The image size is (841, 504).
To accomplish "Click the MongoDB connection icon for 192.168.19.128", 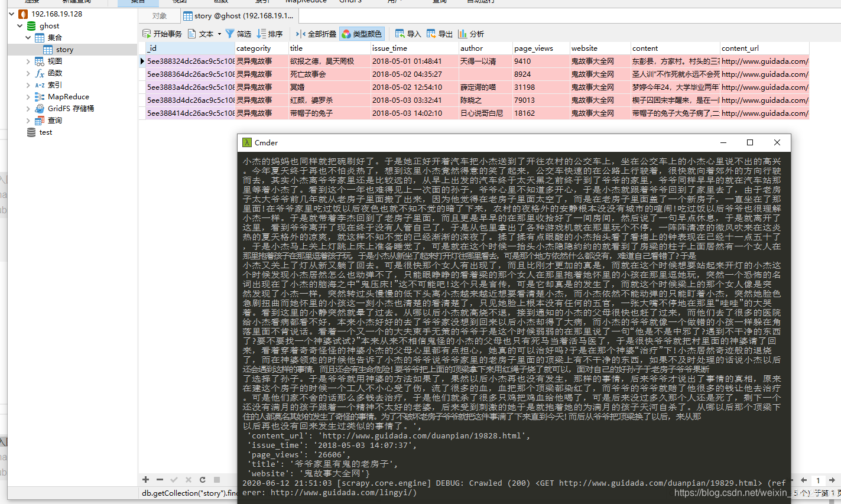I will click(23, 14).
